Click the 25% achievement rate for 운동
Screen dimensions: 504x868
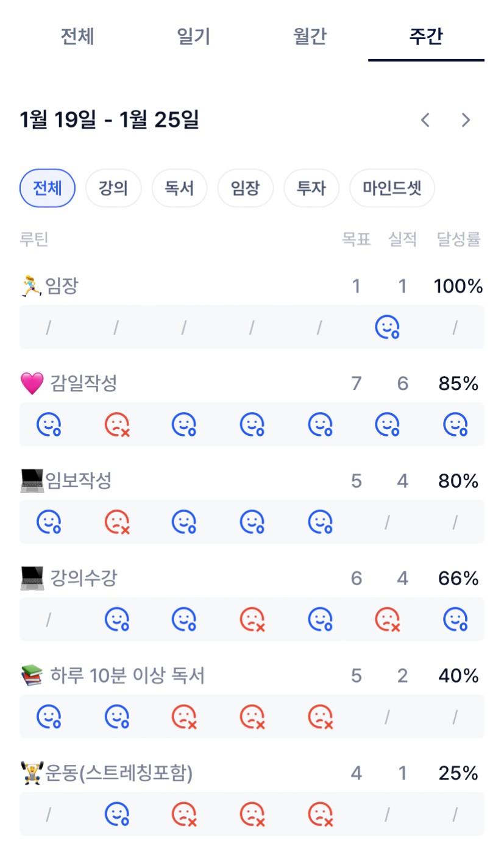(x=458, y=774)
